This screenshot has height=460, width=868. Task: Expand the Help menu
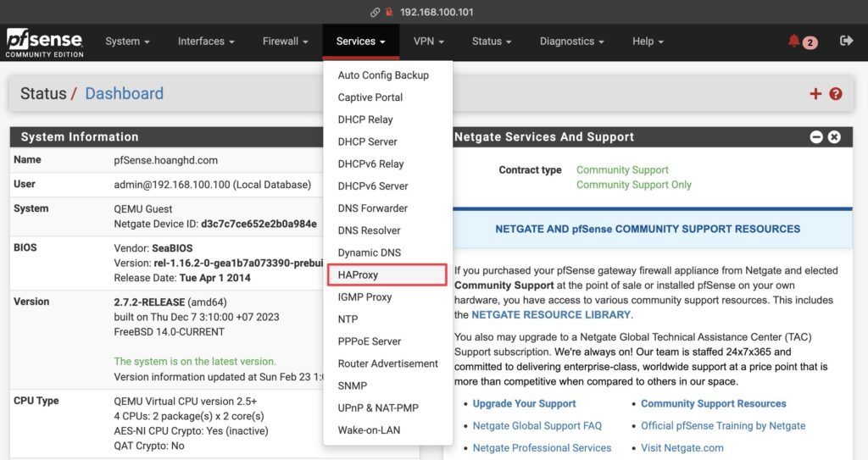pyautogui.click(x=648, y=41)
